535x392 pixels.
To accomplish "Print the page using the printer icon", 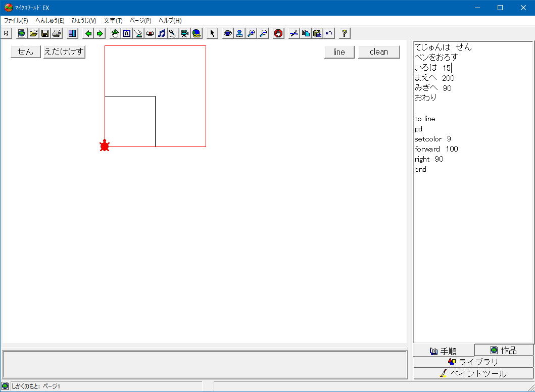I will click(56, 33).
